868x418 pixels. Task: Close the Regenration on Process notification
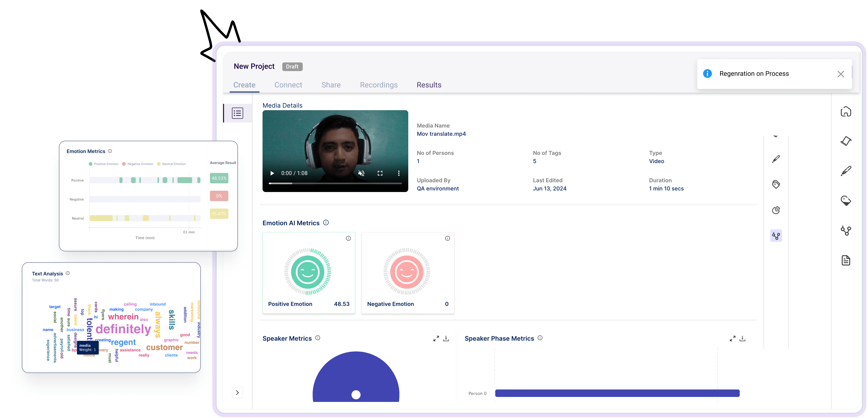point(841,74)
